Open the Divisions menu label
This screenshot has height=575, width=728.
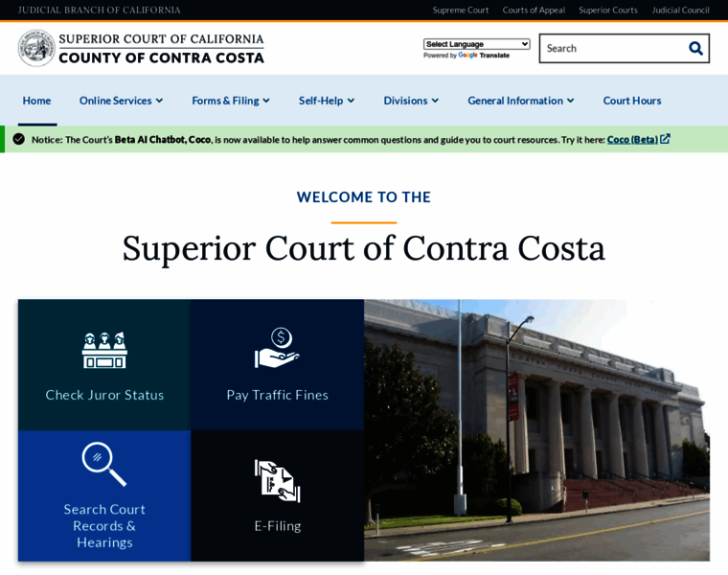click(x=405, y=101)
